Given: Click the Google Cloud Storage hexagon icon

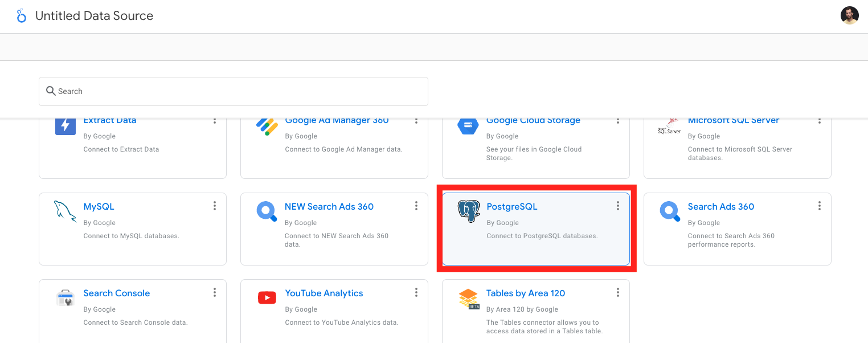Looking at the screenshot, I should (x=468, y=125).
